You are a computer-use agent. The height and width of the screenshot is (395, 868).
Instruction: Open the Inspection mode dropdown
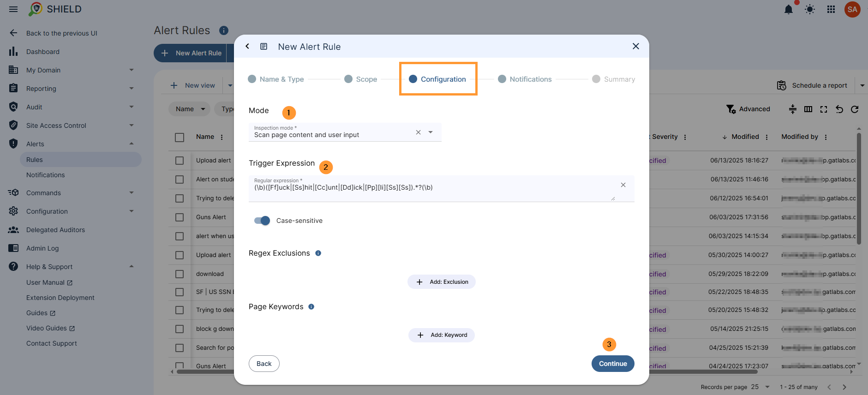pos(431,132)
